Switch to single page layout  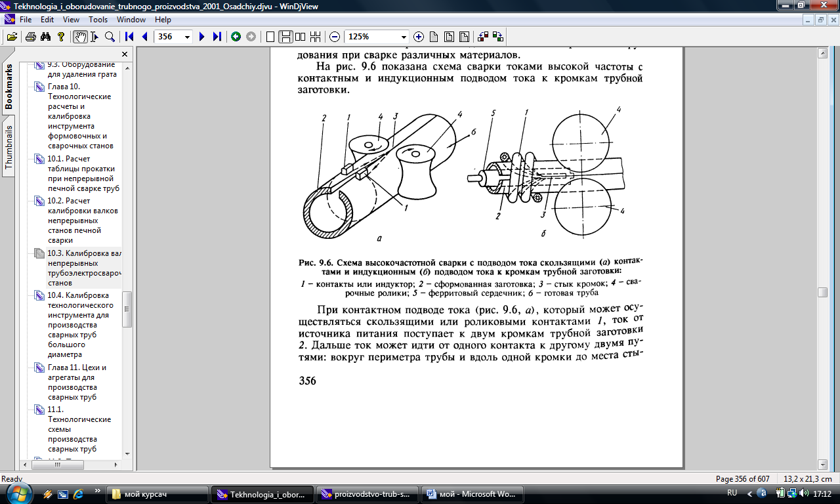coord(270,37)
